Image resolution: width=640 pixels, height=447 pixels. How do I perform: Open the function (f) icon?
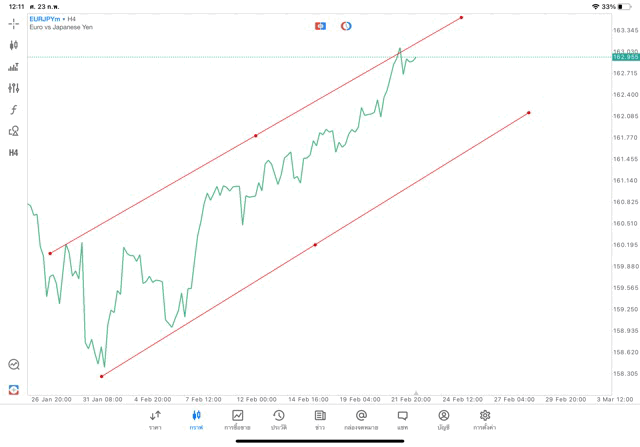tap(14, 110)
